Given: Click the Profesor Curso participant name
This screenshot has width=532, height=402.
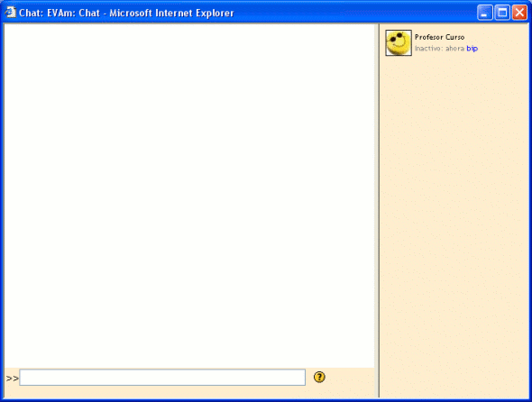Looking at the screenshot, I should (x=439, y=37).
